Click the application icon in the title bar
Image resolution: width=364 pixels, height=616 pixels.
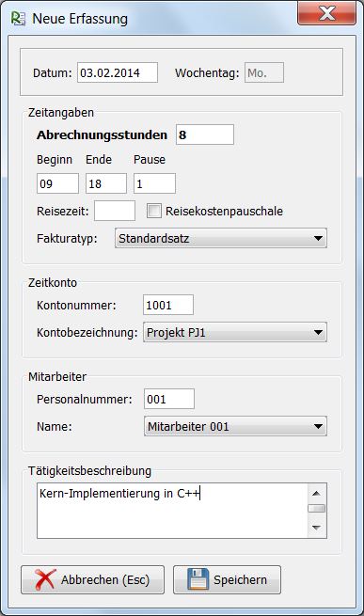pyautogui.click(x=18, y=19)
